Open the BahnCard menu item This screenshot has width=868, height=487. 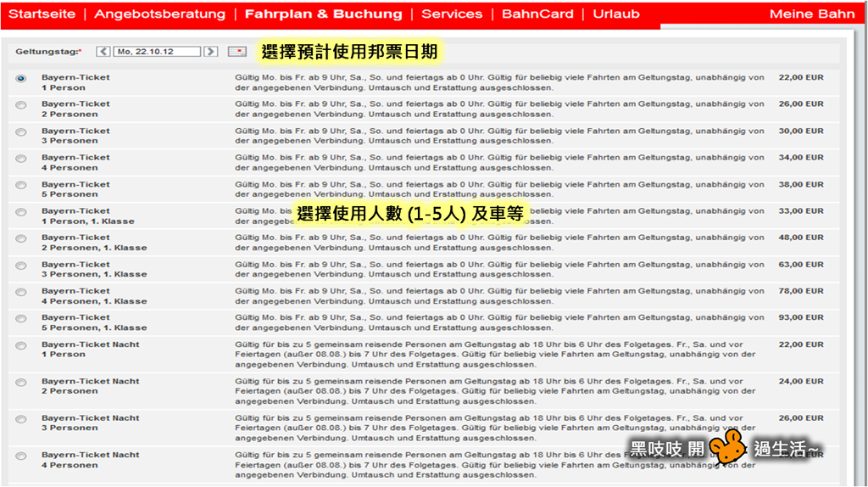pos(537,14)
